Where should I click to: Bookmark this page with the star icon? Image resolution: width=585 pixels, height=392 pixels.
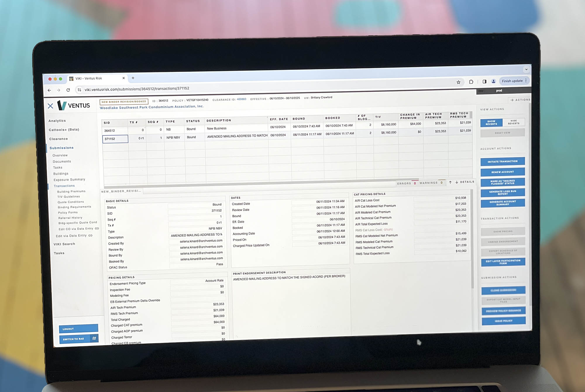tap(458, 82)
